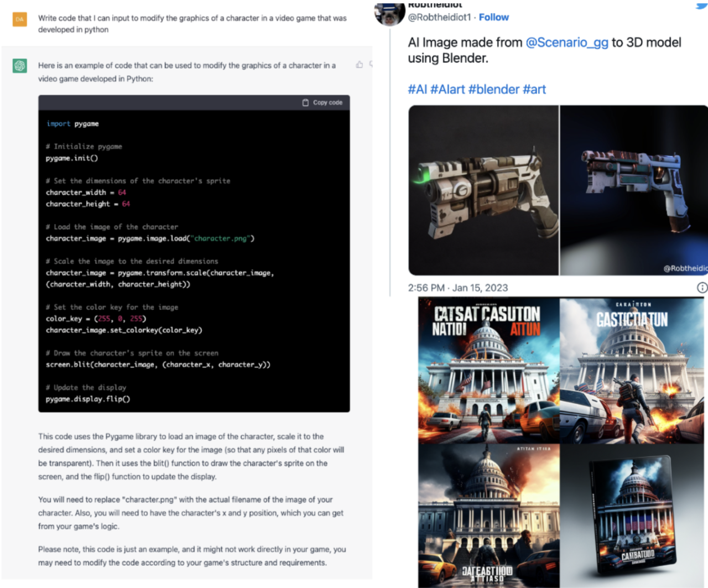Open the #blender hashtag
Viewport: 708px width, 588px height.
coord(494,90)
